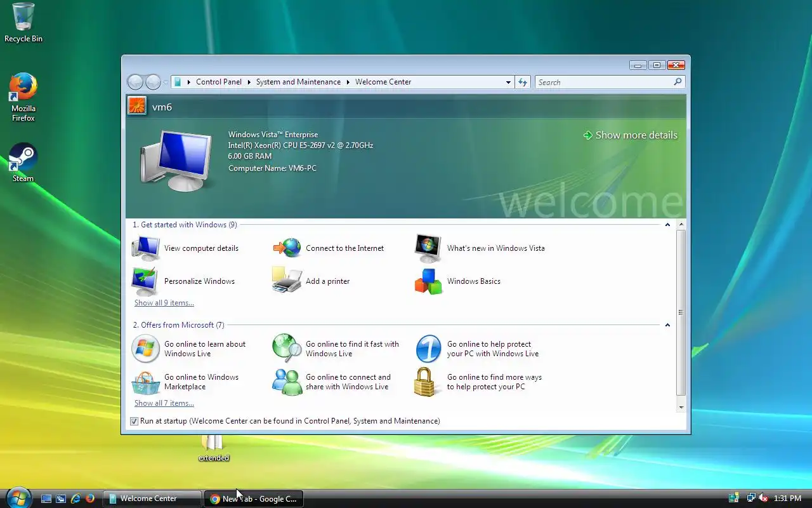The height and width of the screenshot is (508, 812).
Task: Click scrollbar up arrow in item list
Action: (681, 225)
